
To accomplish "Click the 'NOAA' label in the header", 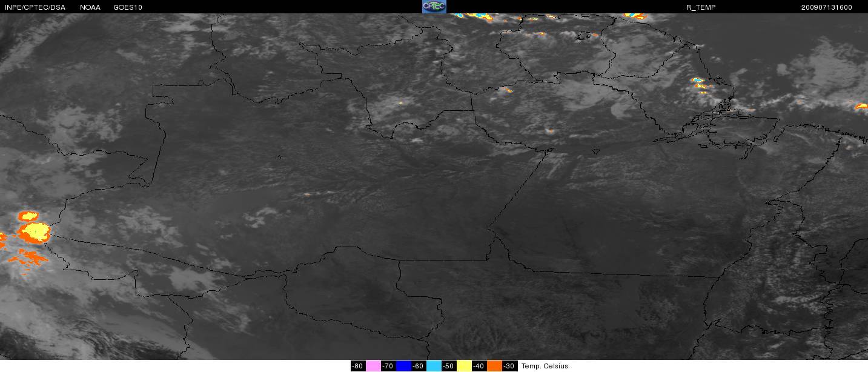I will 90,7.
